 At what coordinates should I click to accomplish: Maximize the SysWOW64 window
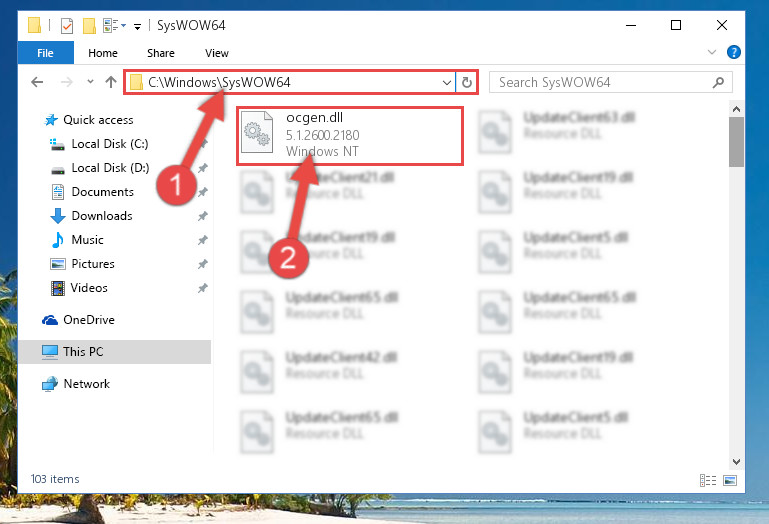pyautogui.click(x=676, y=25)
